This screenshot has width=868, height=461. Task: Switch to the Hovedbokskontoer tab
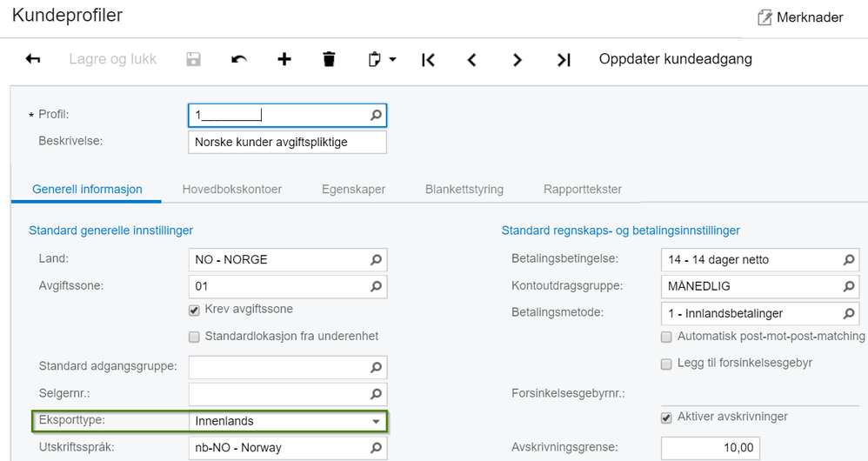pos(231,189)
